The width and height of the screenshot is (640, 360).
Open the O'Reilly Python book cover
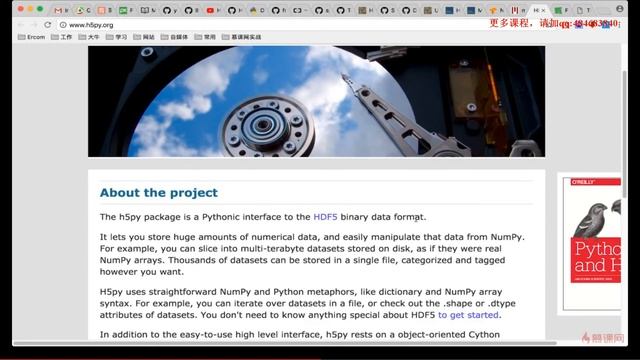point(592,244)
